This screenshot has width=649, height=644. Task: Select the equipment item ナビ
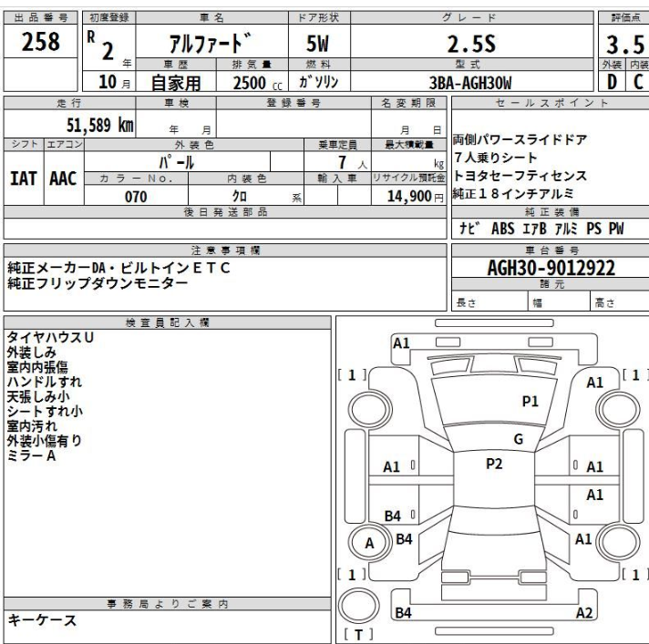(x=469, y=229)
